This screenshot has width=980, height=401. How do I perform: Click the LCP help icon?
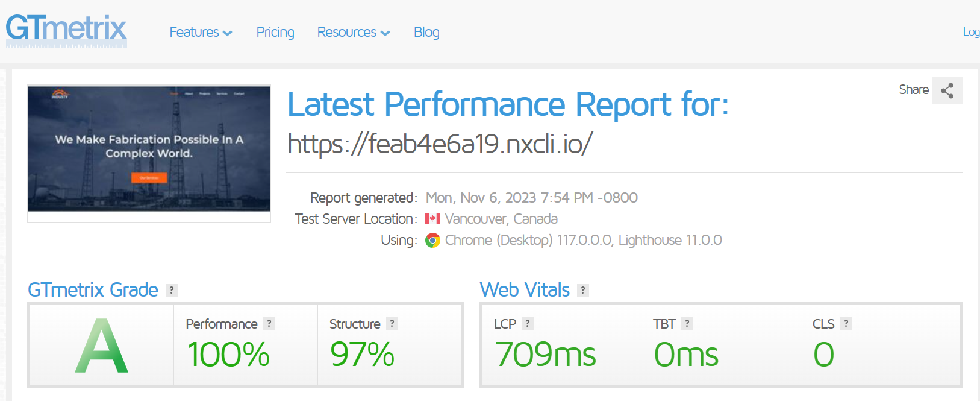coord(527,324)
